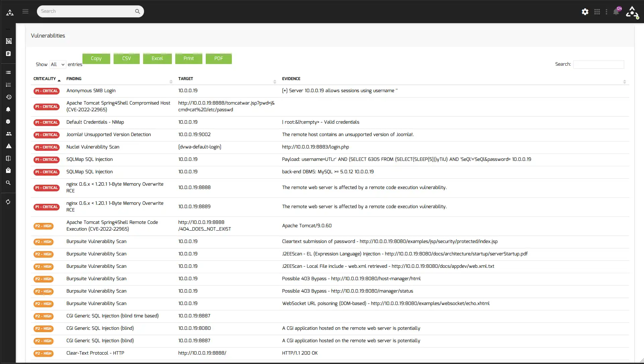Click the P1-CRITICAL label on Anonymous SMB Login
644x364 pixels.
[x=46, y=91]
